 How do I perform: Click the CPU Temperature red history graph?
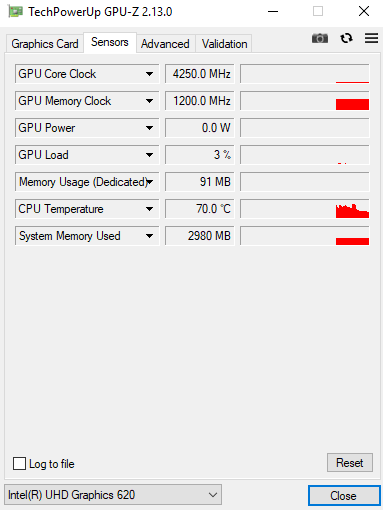305,209
